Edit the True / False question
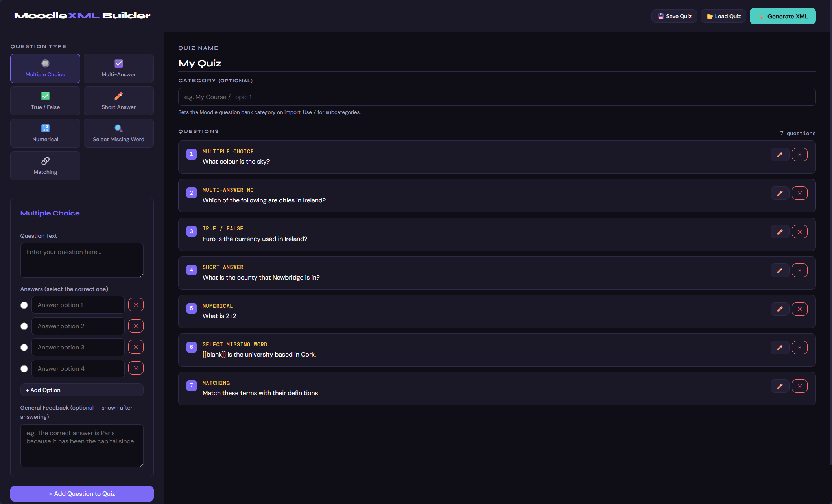This screenshot has width=832, height=504. 780,232
